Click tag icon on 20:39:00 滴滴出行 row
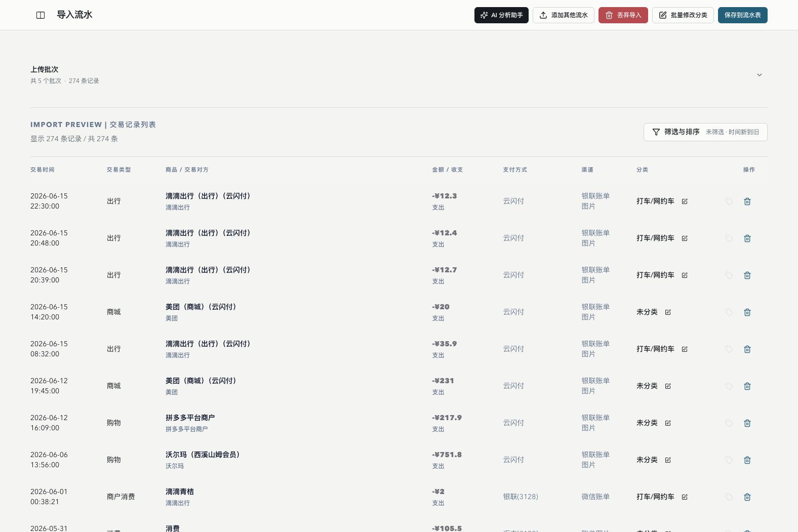This screenshot has width=798, height=532. point(729,275)
